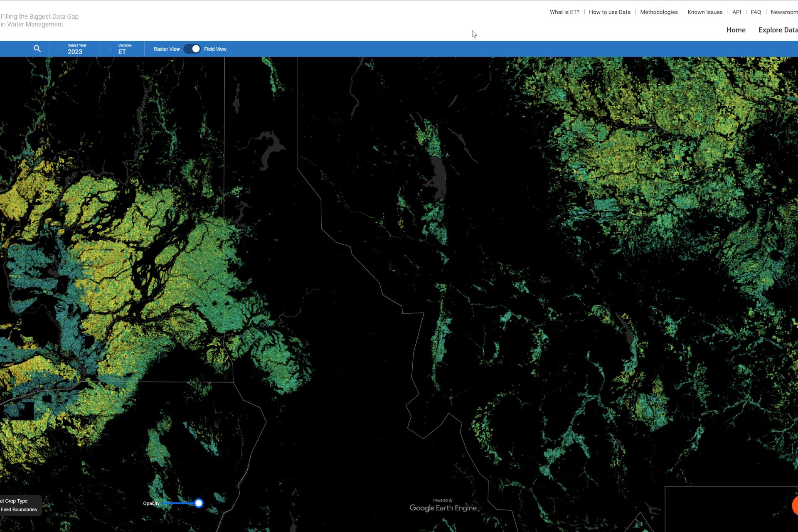Image resolution: width=798 pixels, height=532 pixels.
Task: Click the Opacity slider handle
Action: pos(199,503)
